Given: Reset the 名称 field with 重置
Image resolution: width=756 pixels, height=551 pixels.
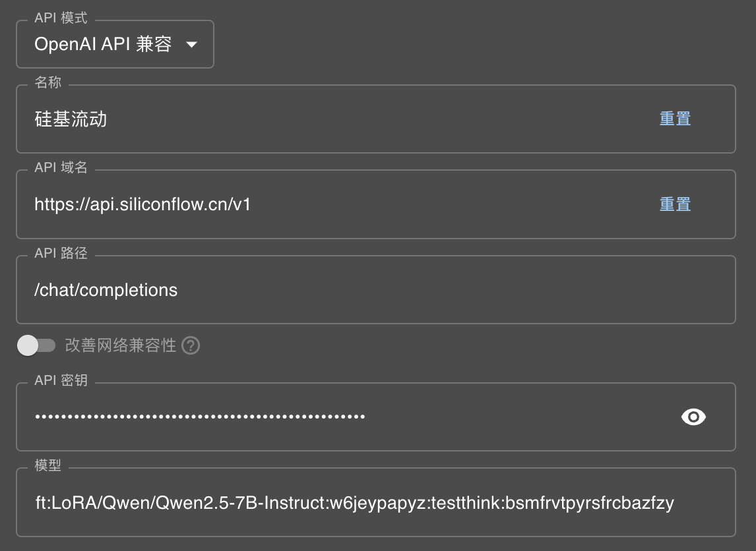Looking at the screenshot, I should pos(675,119).
